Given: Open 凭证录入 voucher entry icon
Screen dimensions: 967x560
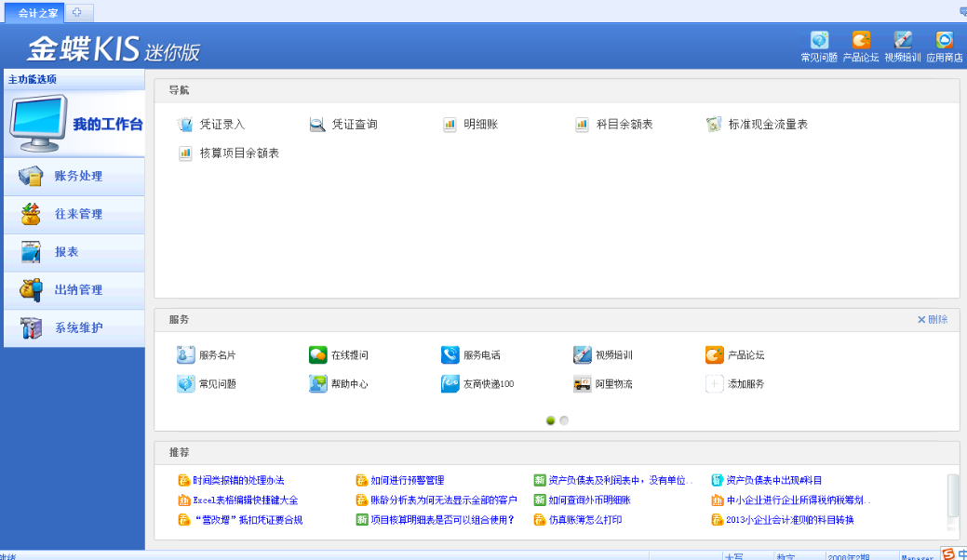Looking at the screenshot, I should (x=185, y=125).
